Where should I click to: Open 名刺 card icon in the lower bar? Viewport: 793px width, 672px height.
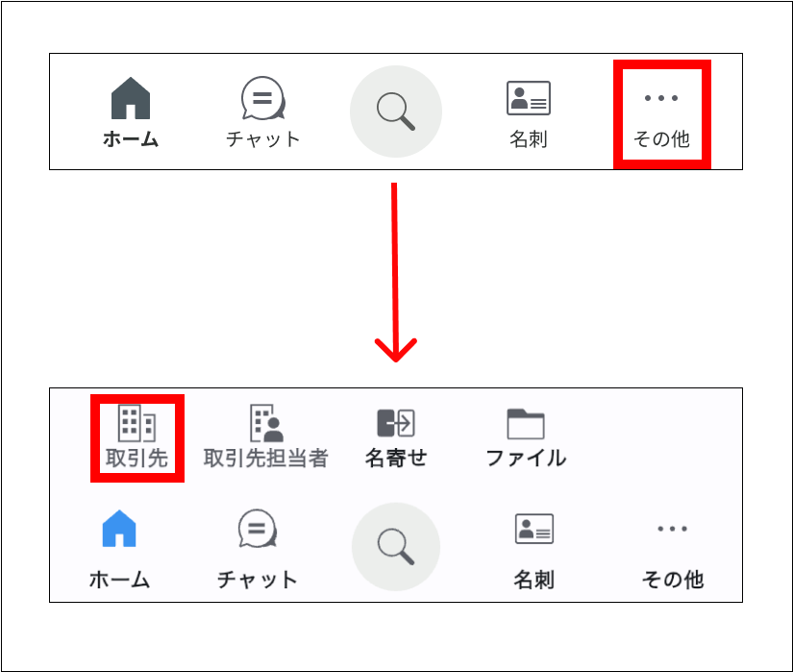click(534, 529)
